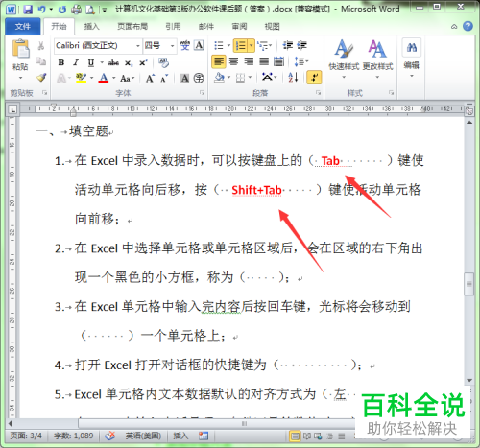
Task: Apply strikethrough formatting
Action: click(x=113, y=62)
